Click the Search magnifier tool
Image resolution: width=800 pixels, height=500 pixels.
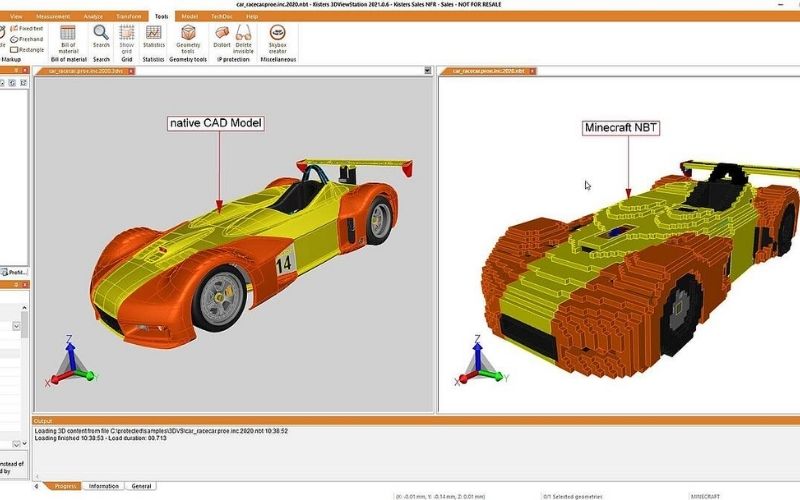[101, 36]
